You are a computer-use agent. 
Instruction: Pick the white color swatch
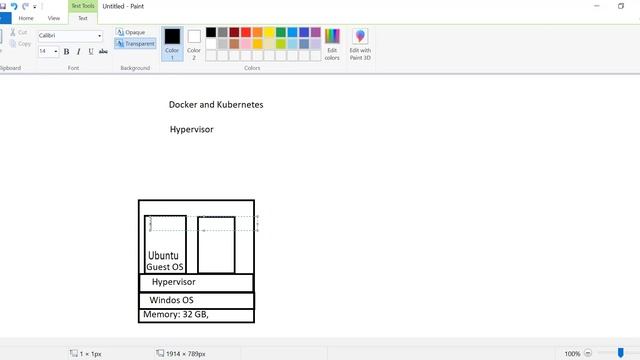point(211,44)
